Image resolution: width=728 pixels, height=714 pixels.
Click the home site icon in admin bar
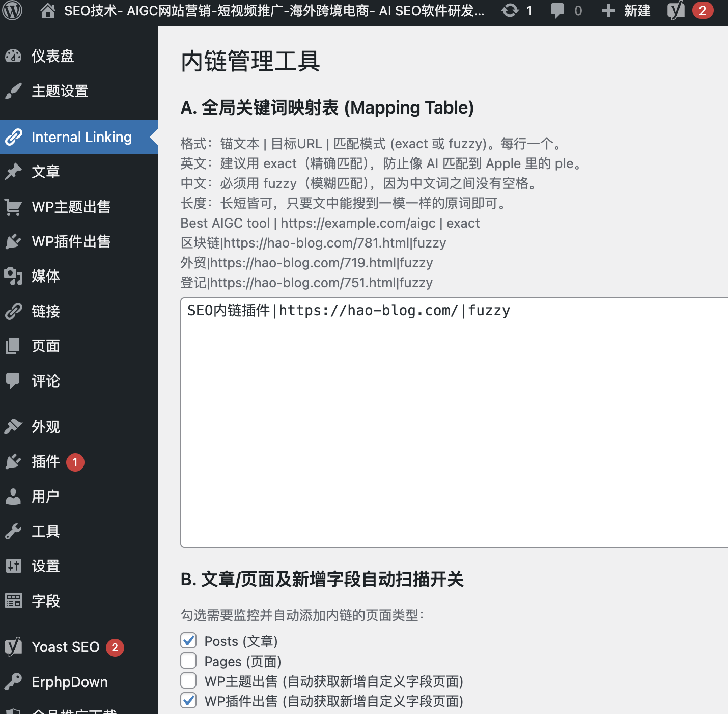[48, 11]
